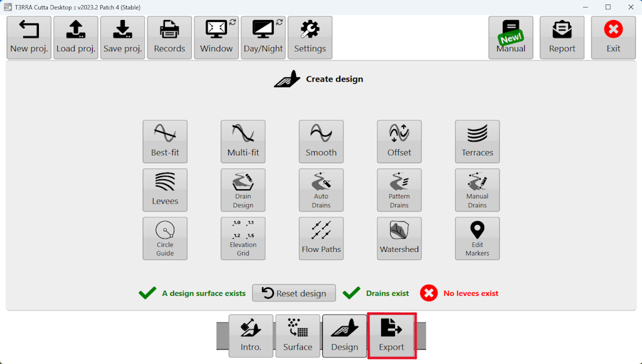This screenshot has height=364, width=642.
Task: Toggle the Window display mode
Action: pyautogui.click(x=216, y=38)
